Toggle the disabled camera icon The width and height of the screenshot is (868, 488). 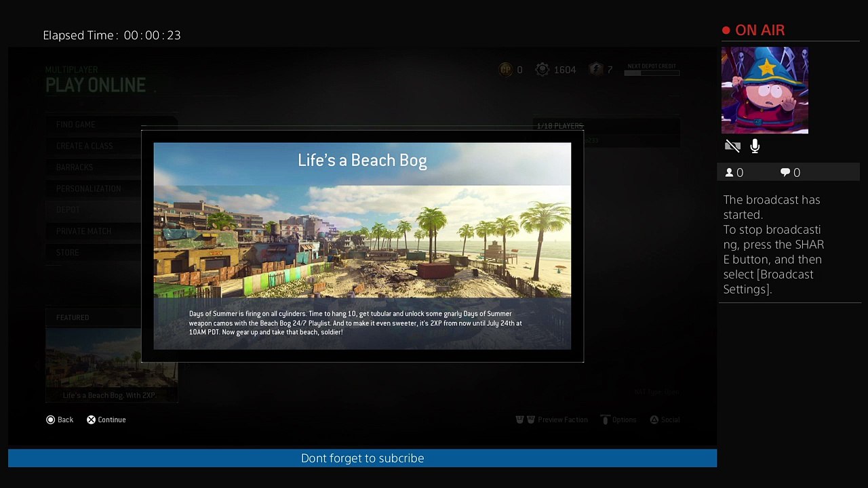pos(732,146)
